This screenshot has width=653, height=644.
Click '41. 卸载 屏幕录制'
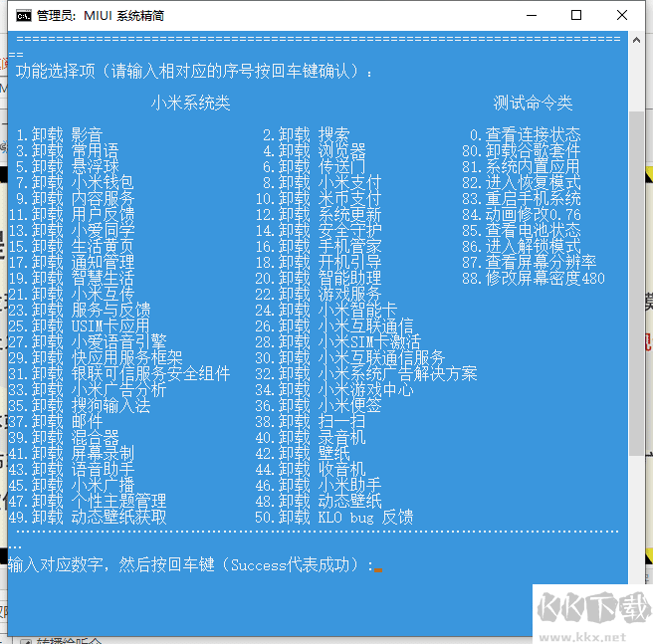click(x=72, y=453)
